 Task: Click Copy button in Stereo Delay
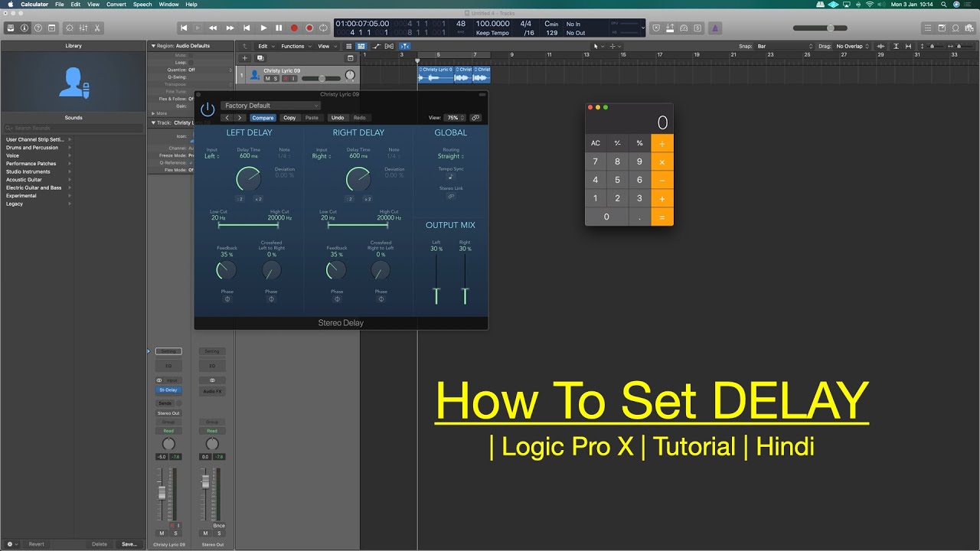[289, 118]
